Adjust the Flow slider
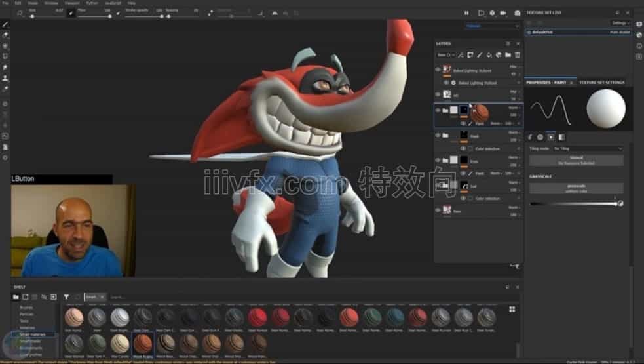644x364 pixels. (x=94, y=17)
